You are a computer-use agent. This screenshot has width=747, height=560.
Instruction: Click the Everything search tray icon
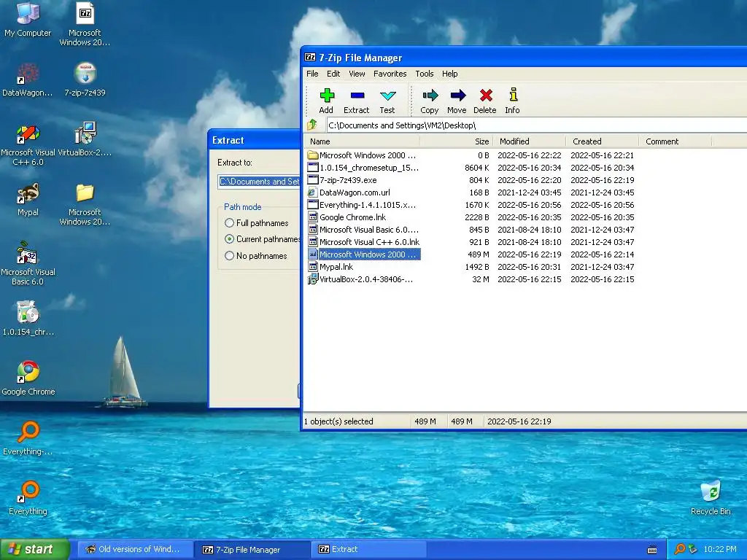coord(679,549)
